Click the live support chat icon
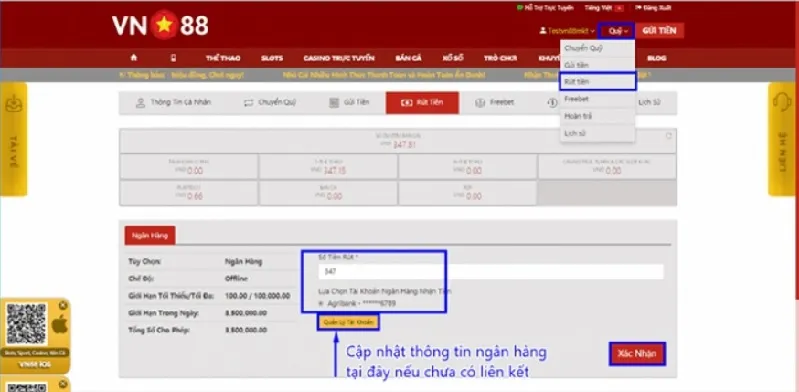 click(520, 8)
